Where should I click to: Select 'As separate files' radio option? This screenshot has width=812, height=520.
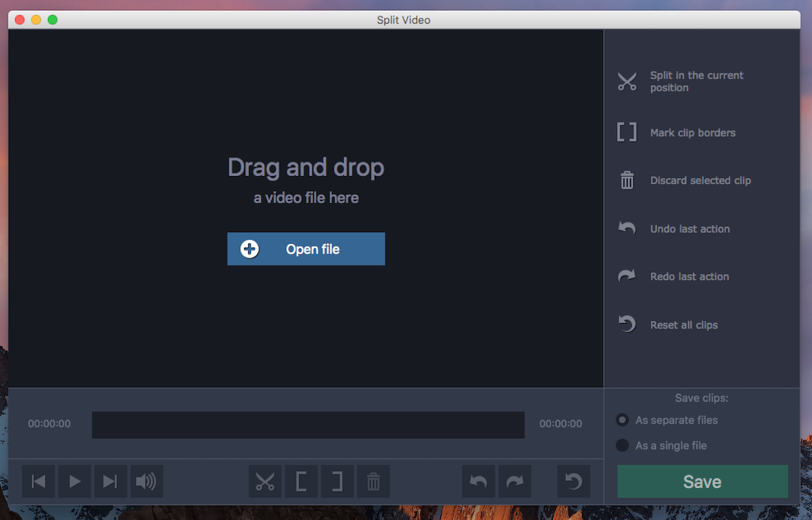click(x=623, y=420)
